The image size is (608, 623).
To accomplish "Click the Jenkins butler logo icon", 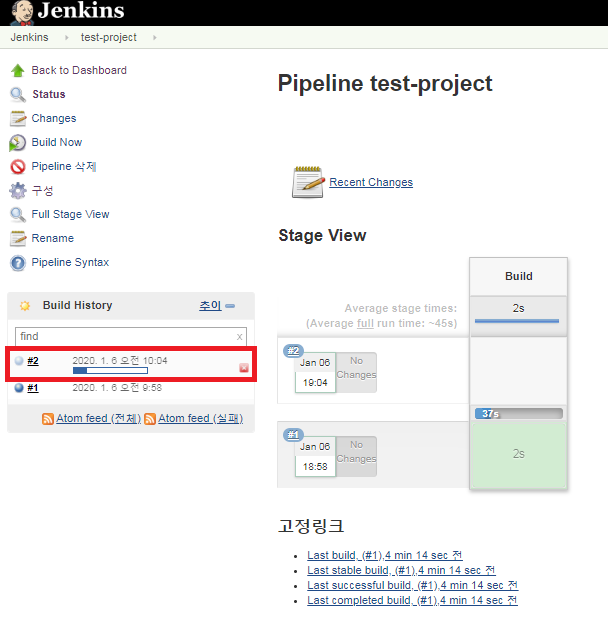I will tap(22, 12).
